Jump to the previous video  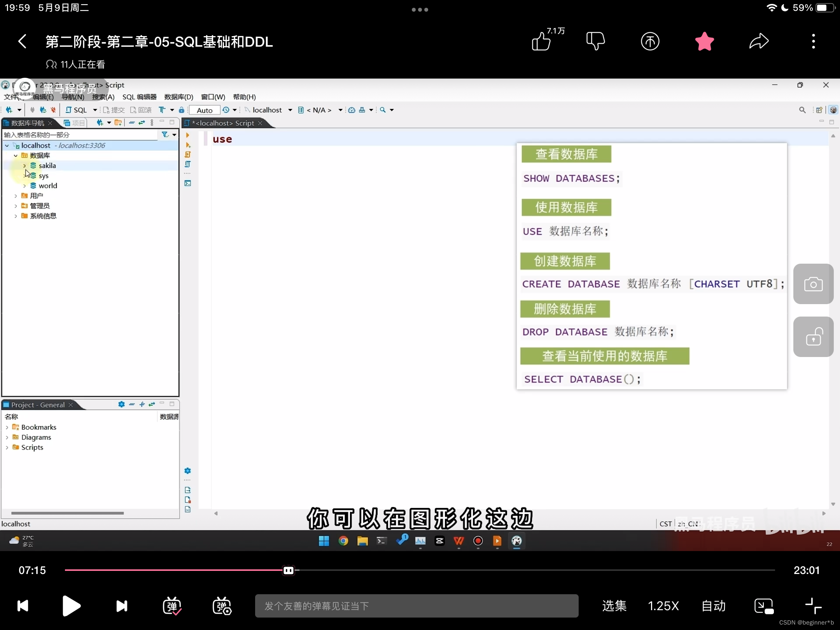pyautogui.click(x=23, y=606)
